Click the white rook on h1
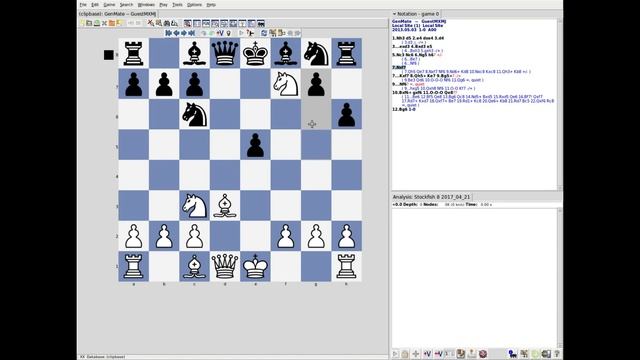This screenshot has width=640, height=360. click(x=347, y=266)
